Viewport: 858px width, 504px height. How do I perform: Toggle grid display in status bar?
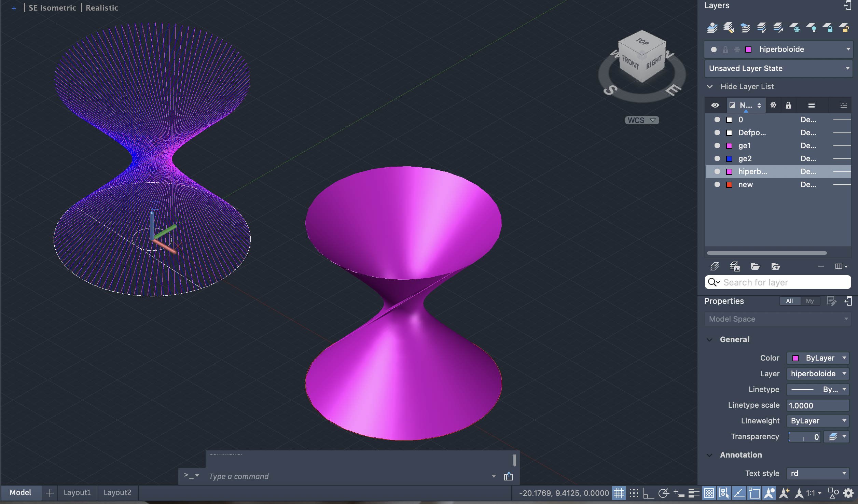point(619,493)
